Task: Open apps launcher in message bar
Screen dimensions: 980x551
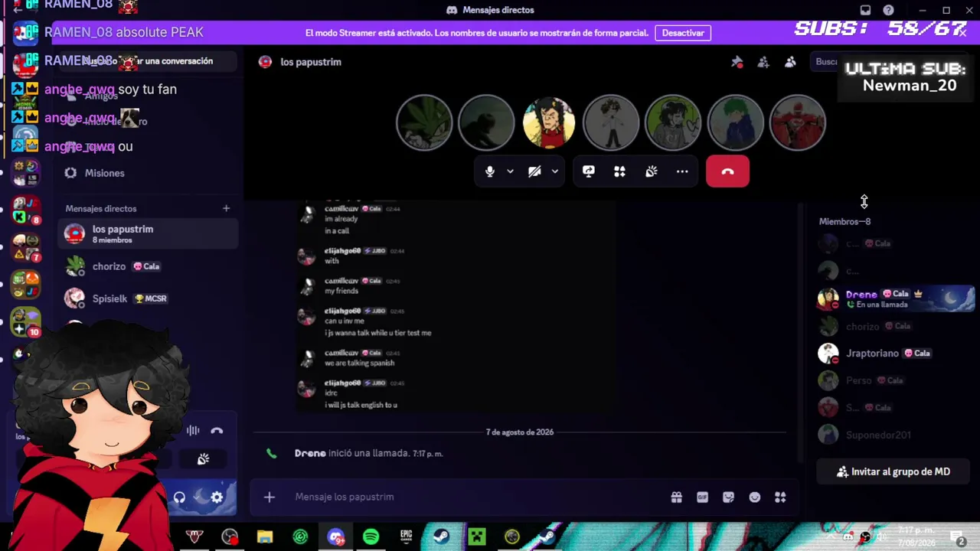Action: click(780, 497)
